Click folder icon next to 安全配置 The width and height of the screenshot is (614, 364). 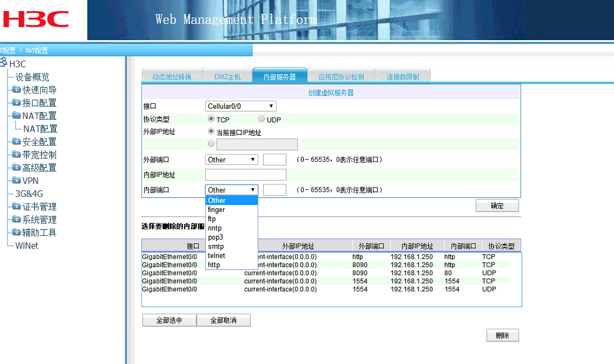tap(16, 141)
